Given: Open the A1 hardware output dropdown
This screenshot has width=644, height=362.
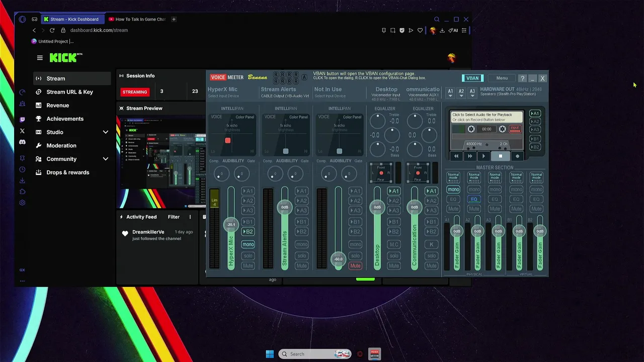Looking at the screenshot, I should click(x=450, y=93).
